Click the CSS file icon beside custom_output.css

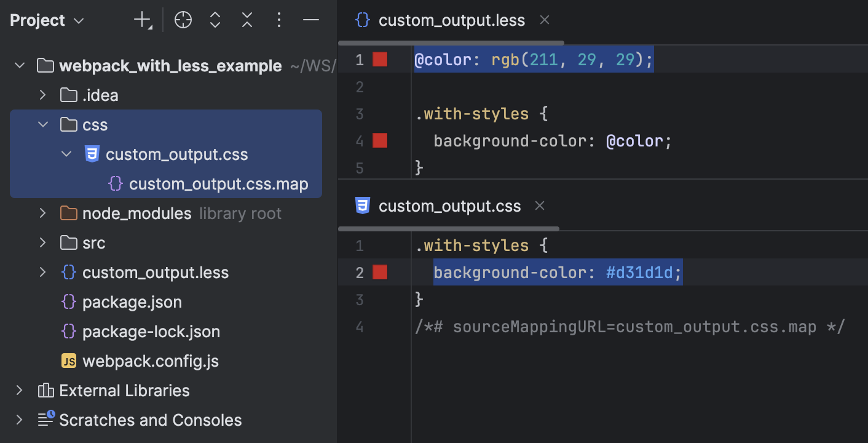(x=92, y=154)
